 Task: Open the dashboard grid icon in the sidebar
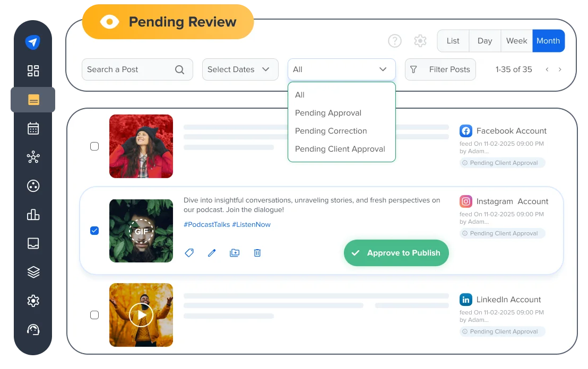point(33,71)
